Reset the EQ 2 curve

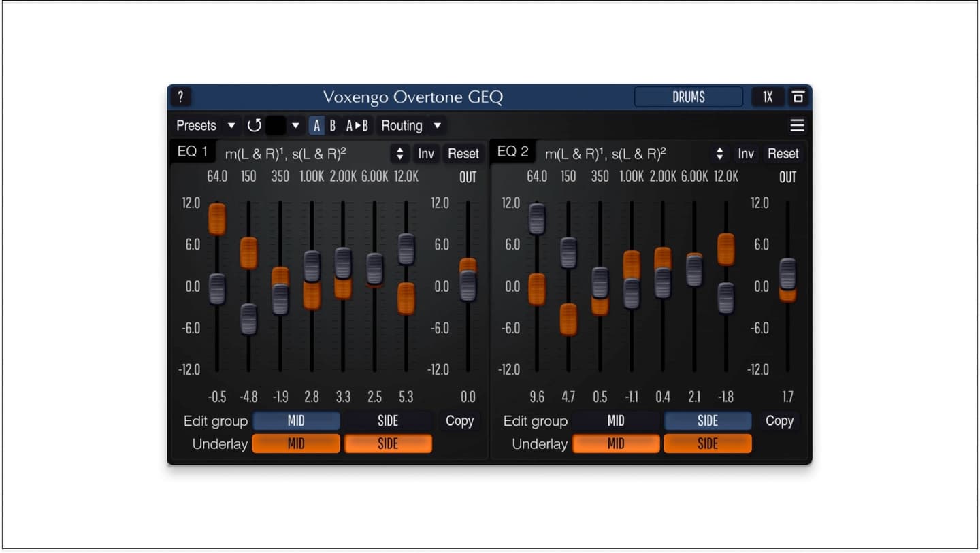[x=783, y=154]
